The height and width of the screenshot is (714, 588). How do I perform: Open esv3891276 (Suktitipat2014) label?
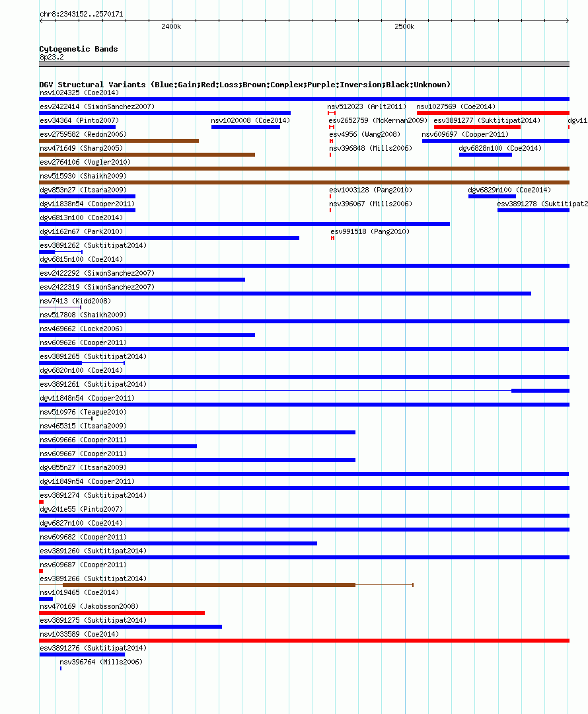(x=93, y=649)
